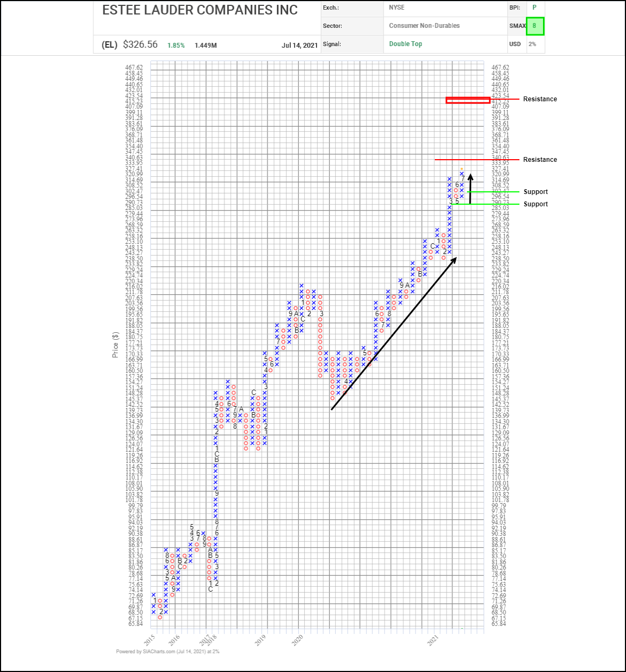The height and width of the screenshot is (672, 626).
Task: Click the red resistance zone rectangle
Action: (467, 100)
